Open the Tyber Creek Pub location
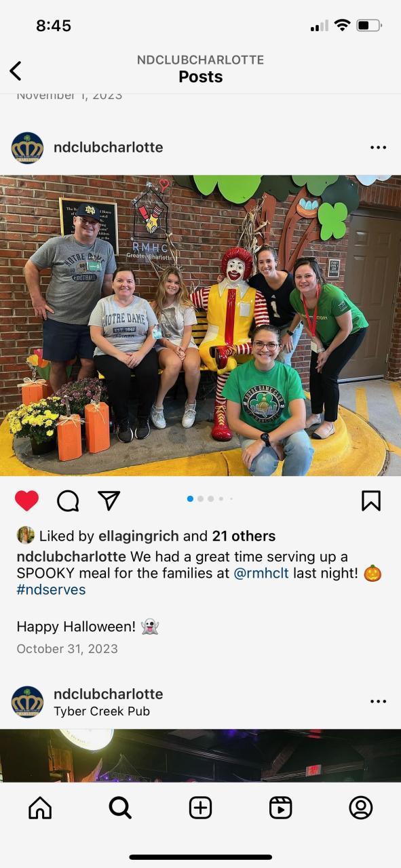 click(102, 711)
